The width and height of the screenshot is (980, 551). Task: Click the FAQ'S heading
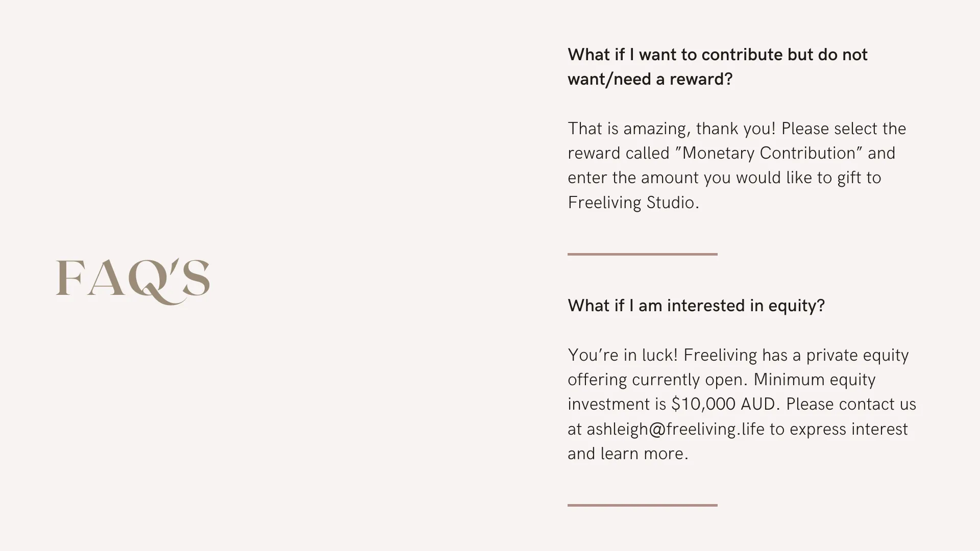pos(133,281)
